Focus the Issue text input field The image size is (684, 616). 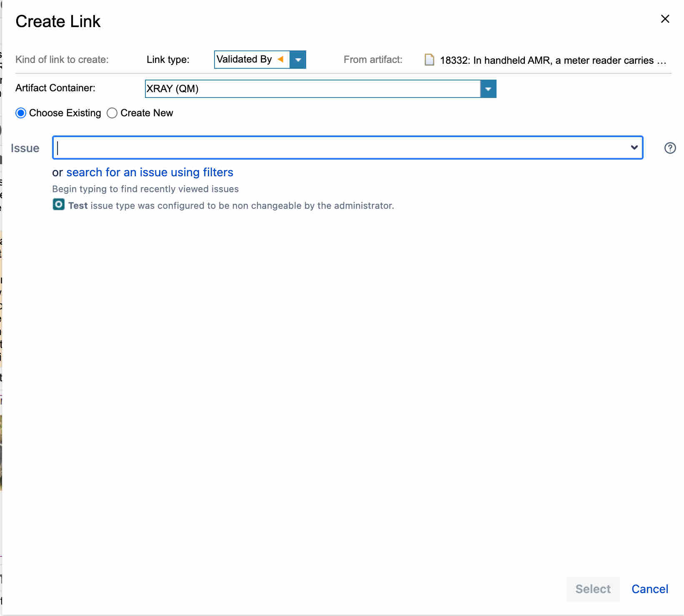click(x=342, y=148)
